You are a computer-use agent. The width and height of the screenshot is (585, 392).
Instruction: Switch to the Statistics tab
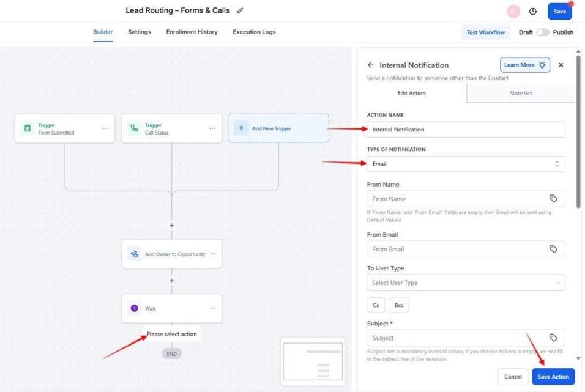(521, 94)
